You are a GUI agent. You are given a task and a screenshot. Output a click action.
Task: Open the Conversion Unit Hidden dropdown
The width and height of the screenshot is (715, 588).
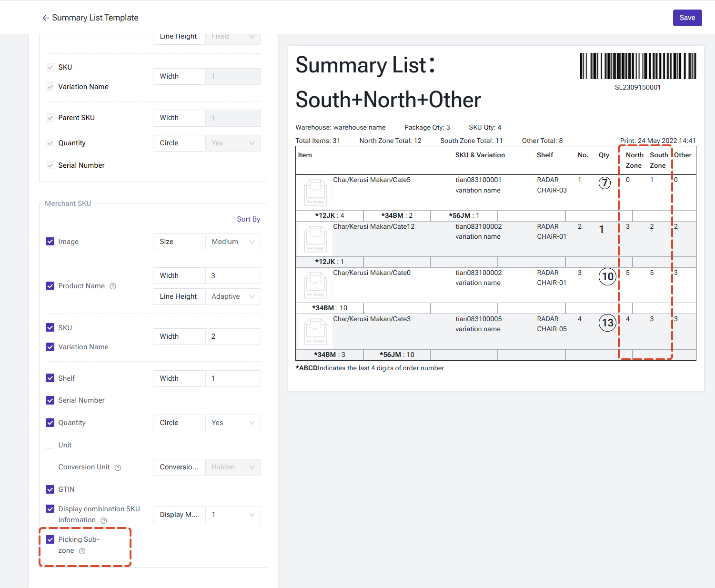coord(233,467)
